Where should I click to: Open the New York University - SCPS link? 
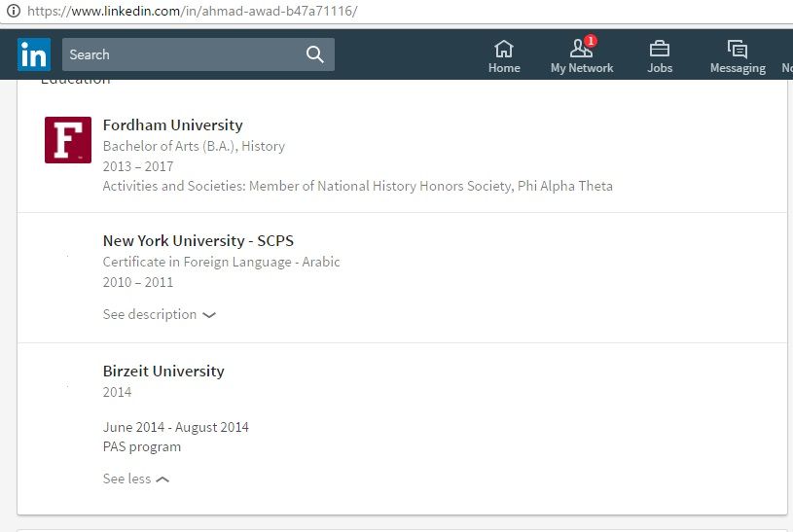tap(198, 240)
